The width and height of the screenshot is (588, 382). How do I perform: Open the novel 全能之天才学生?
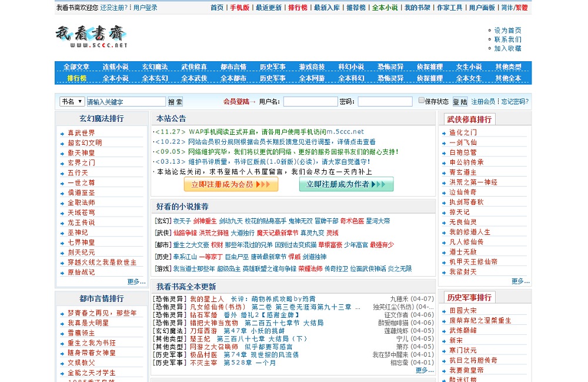pos(92,373)
